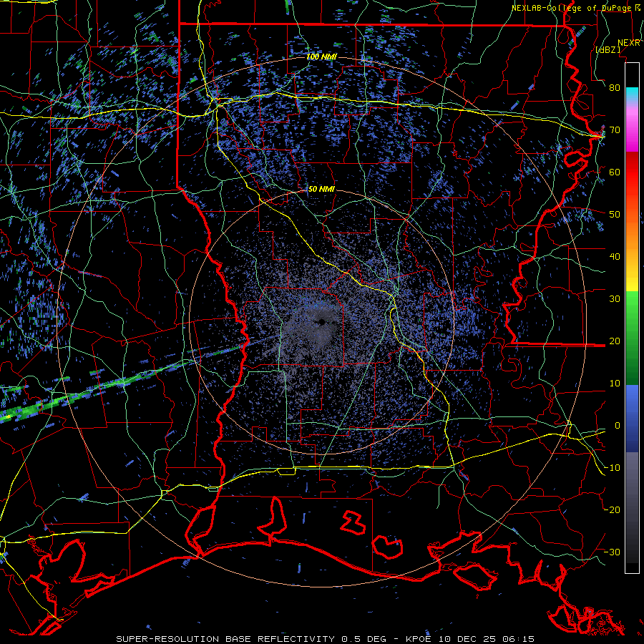Click the blue segment of the reflectivity color bar

pos(632,419)
